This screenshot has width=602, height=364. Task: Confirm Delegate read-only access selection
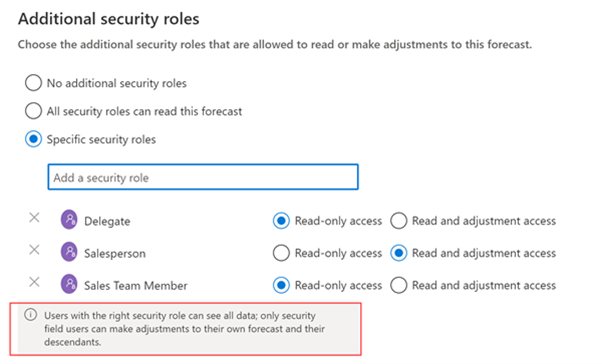tap(281, 220)
